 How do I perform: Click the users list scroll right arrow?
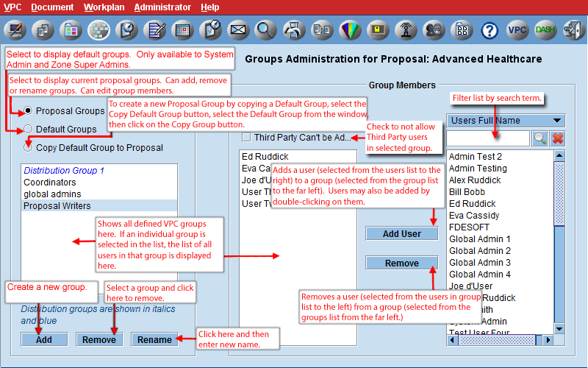click(x=548, y=340)
